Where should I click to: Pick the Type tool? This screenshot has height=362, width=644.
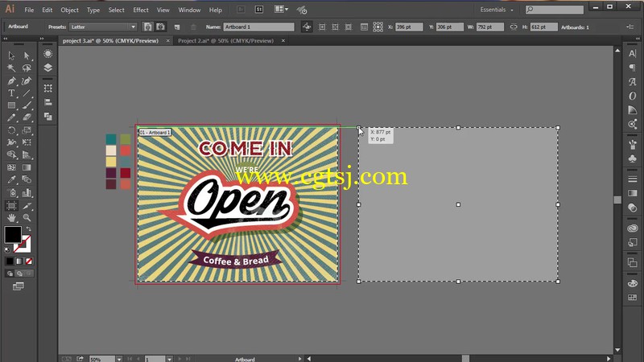click(11, 93)
